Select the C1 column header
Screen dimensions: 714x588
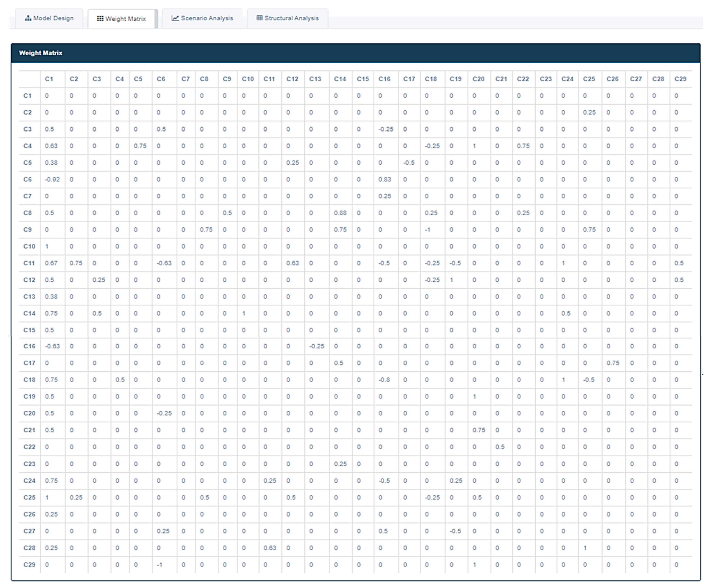(49, 79)
